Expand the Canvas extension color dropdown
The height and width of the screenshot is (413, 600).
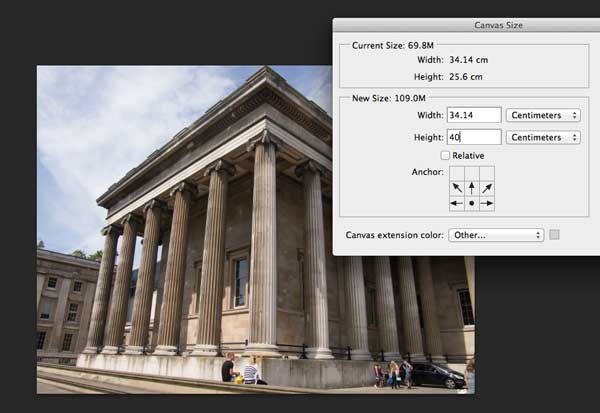click(x=496, y=235)
